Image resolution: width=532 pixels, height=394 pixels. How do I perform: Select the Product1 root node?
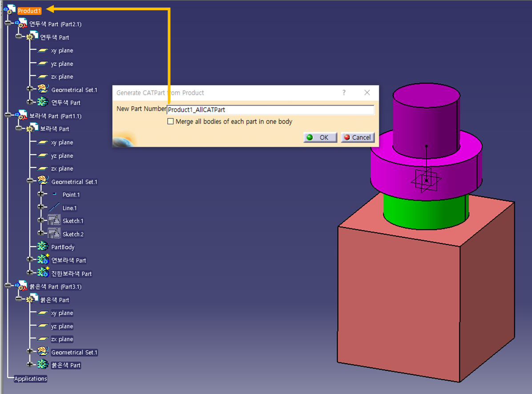click(29, 11)
